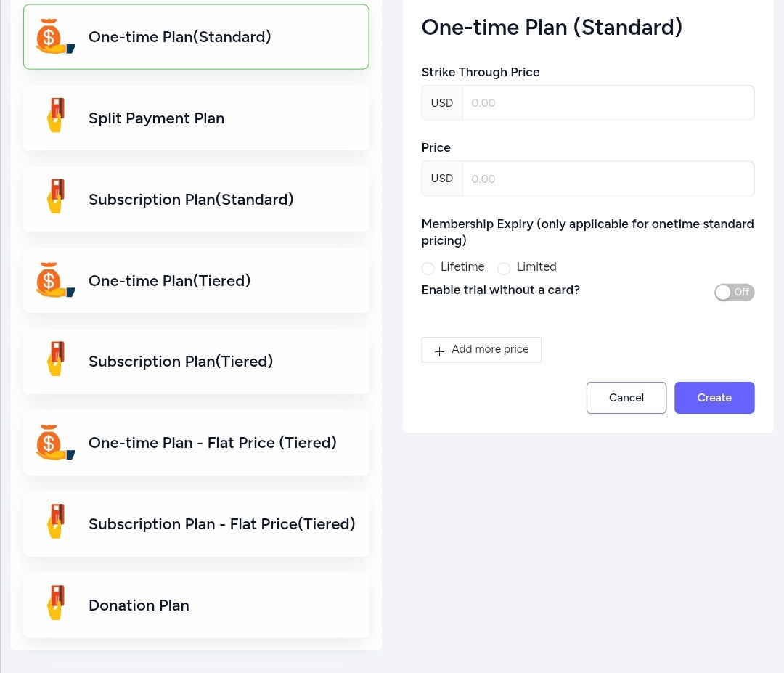Enable the trial without a card toggle

734,292
